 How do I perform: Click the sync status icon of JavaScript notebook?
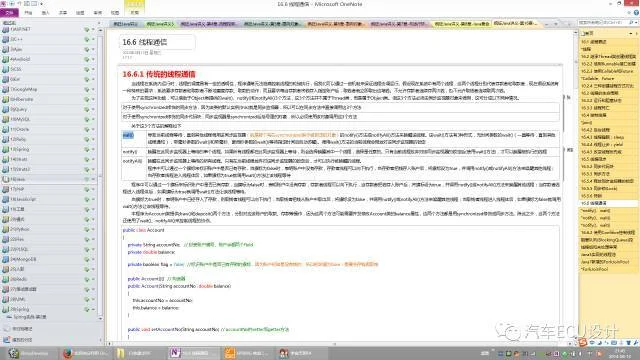pos(87,199)
